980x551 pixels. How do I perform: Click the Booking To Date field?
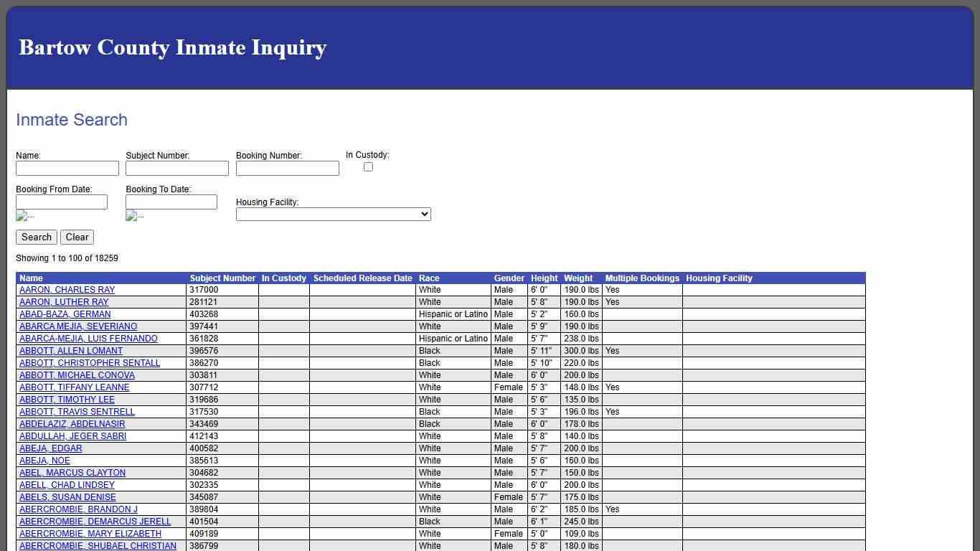[171, 202]
